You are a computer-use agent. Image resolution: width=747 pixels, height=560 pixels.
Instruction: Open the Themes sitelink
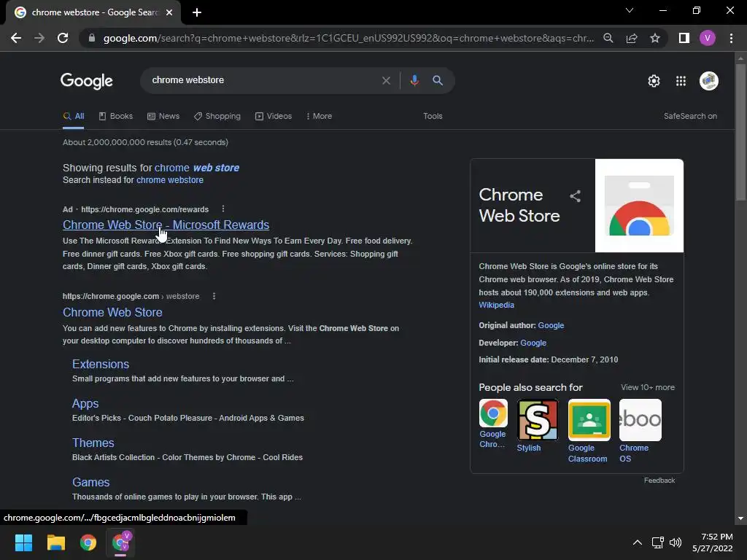93,443
